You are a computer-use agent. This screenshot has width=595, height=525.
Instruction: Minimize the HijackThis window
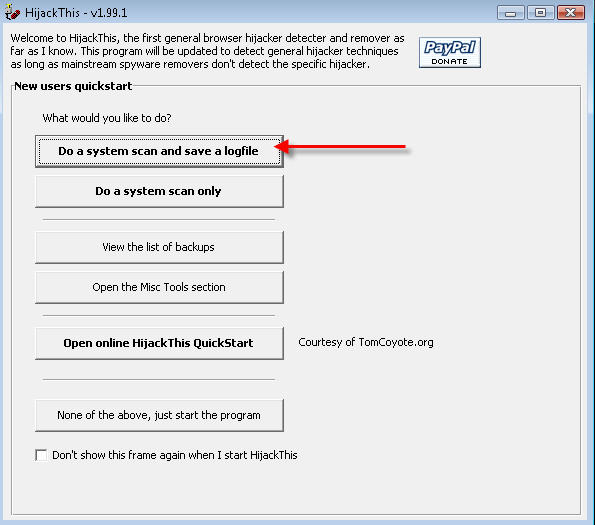point(510,13)
